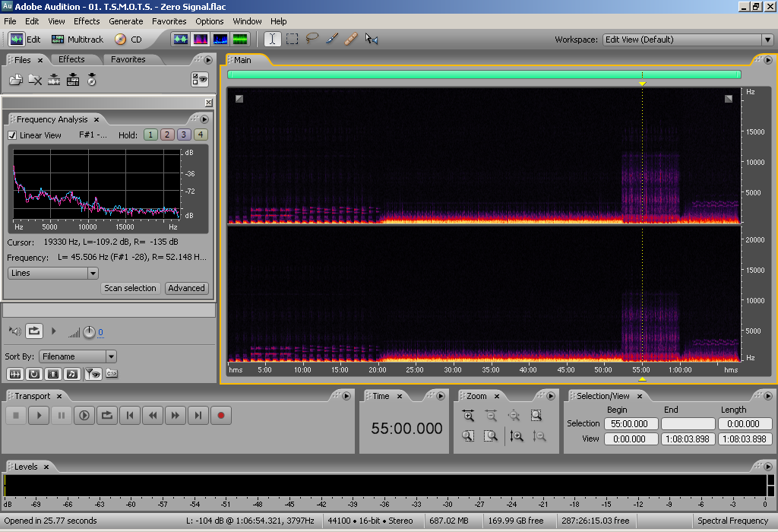Open the File menu
The width and height of the screenshot is (778, 532).
10,21
